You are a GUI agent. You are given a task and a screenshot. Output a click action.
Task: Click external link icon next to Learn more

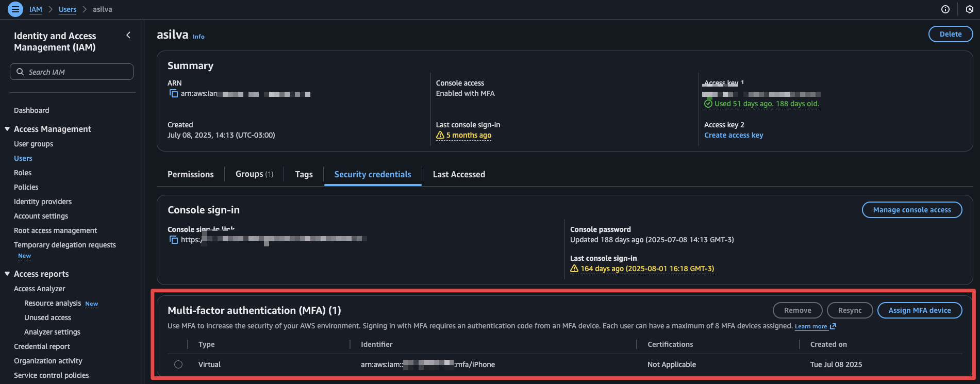833,326
